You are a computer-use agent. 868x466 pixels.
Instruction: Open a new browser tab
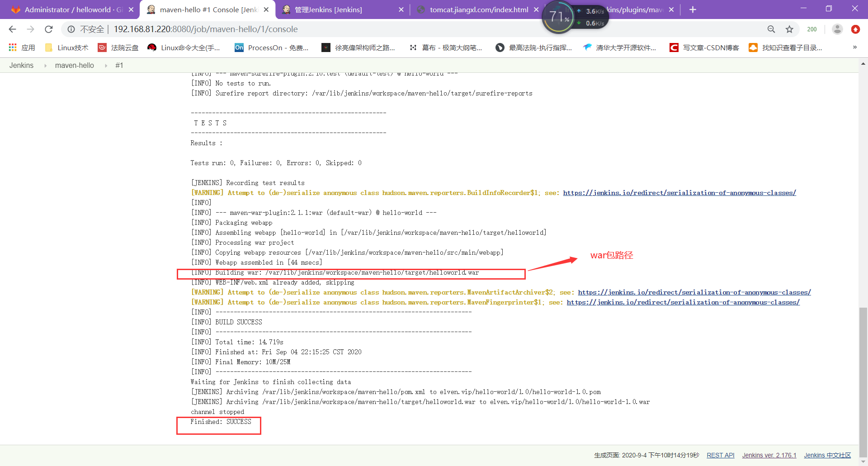[693, 10]
